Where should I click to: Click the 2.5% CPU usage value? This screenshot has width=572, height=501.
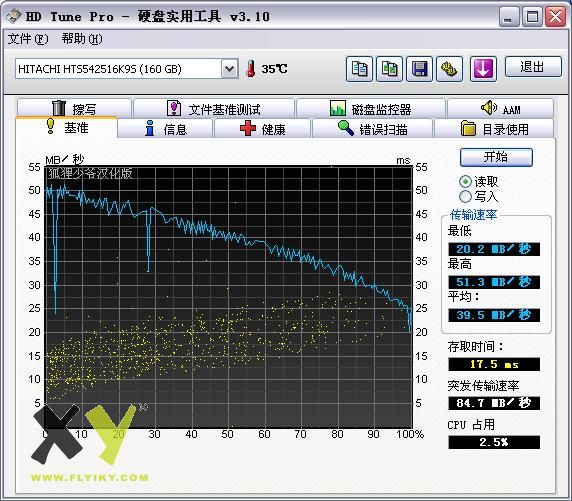click(x=494, y=442)
